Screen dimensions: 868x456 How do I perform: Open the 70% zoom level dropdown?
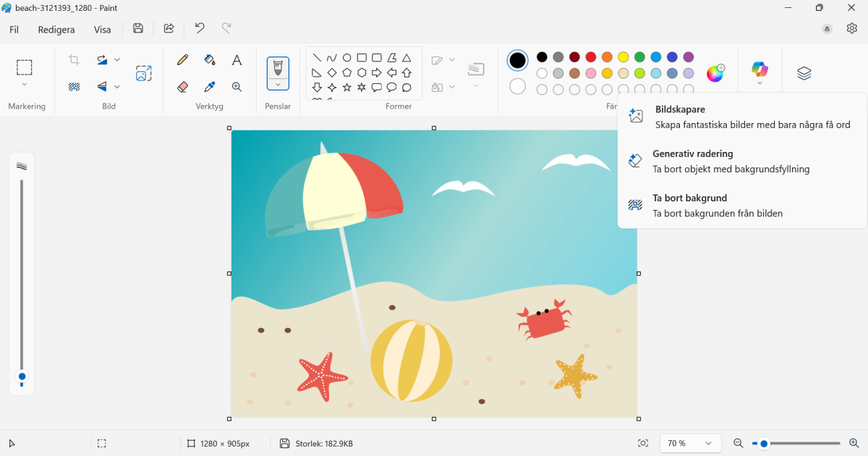(x=690, y=443)
